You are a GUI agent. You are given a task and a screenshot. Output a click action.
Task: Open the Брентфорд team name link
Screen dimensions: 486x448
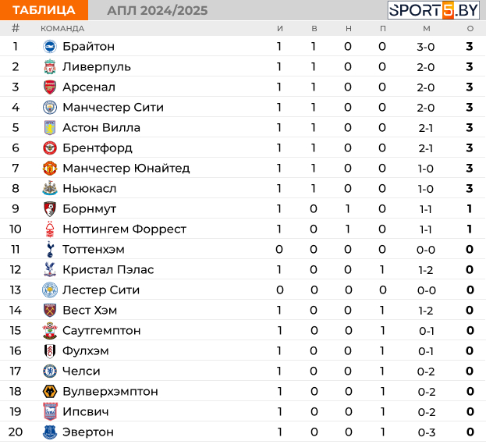pyautogui.click(x=98, y=148)
